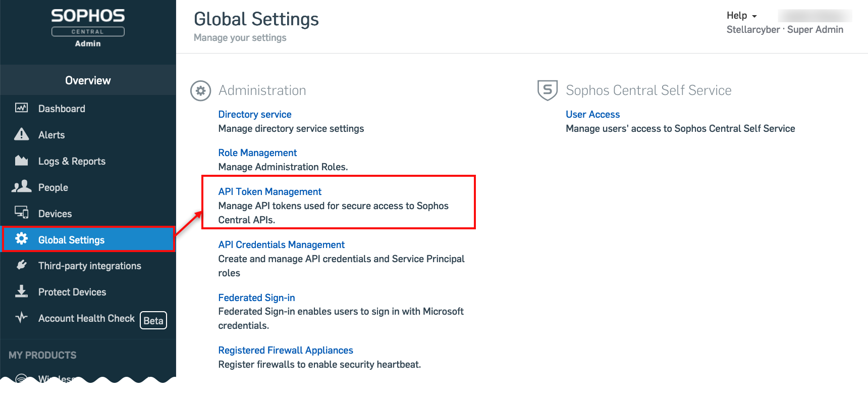868x395 pixels.
Task: Click the Federated Sign-in link
Action: tap(256, 298)
